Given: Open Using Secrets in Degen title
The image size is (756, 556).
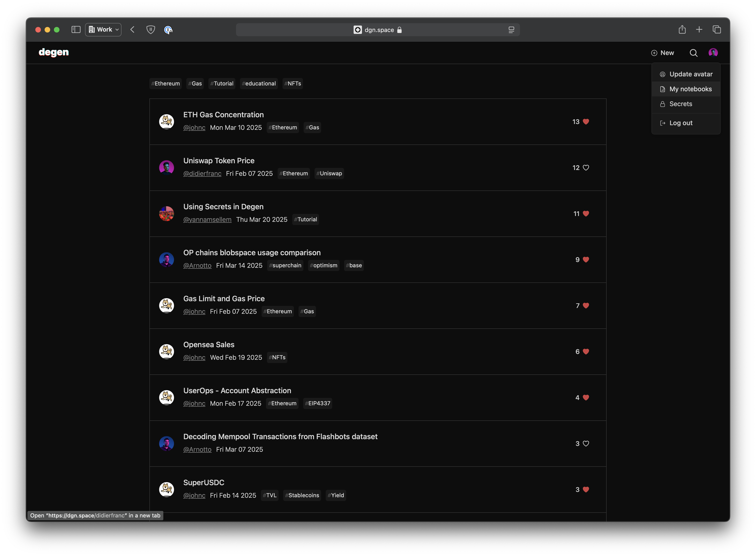Looking at the screenshot, I should [224, 207].
